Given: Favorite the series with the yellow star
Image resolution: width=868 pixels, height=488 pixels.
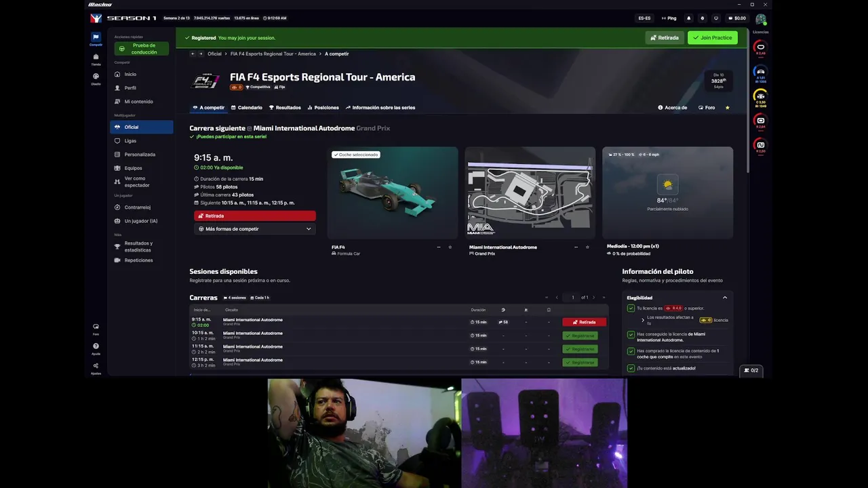Looking at the screenshot, I should pos(728,108).
